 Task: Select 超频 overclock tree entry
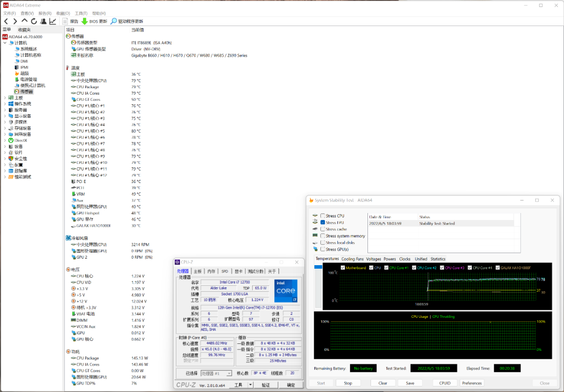(x=22, y=73)
